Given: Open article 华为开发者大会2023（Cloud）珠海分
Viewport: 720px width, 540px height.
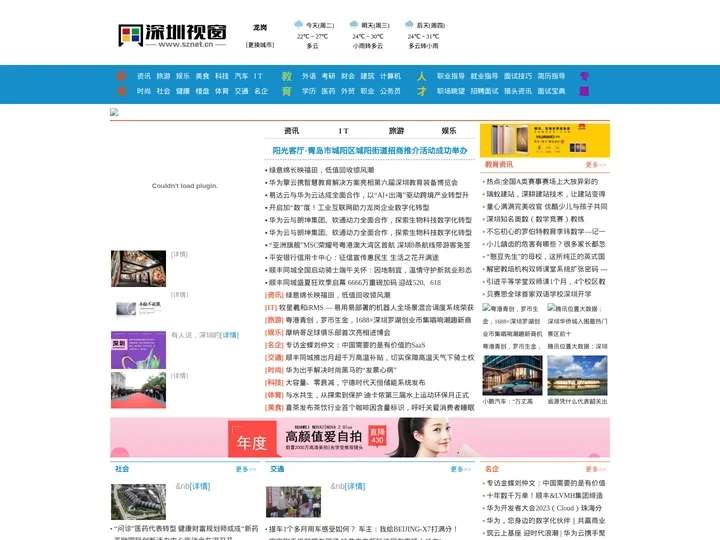Looking at the screenshot, I should 544,508.
